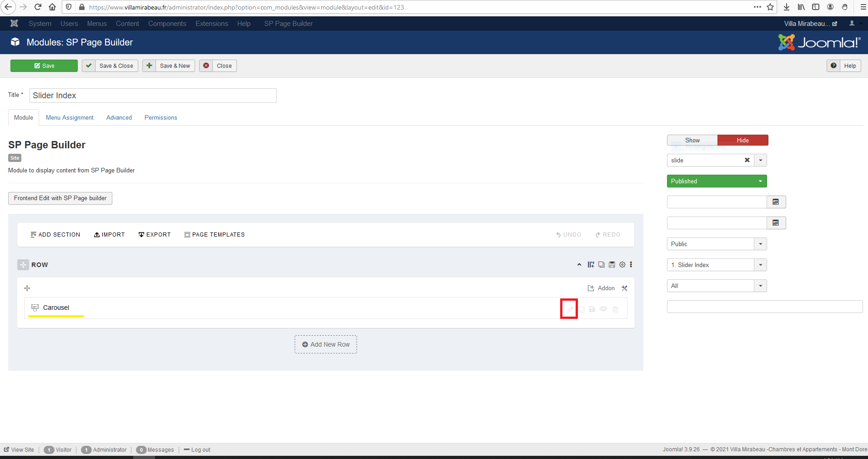Viewport: 868px width, 459px height.
Task: Save the row with the floppy disk icon
Action: pos(612,265)
